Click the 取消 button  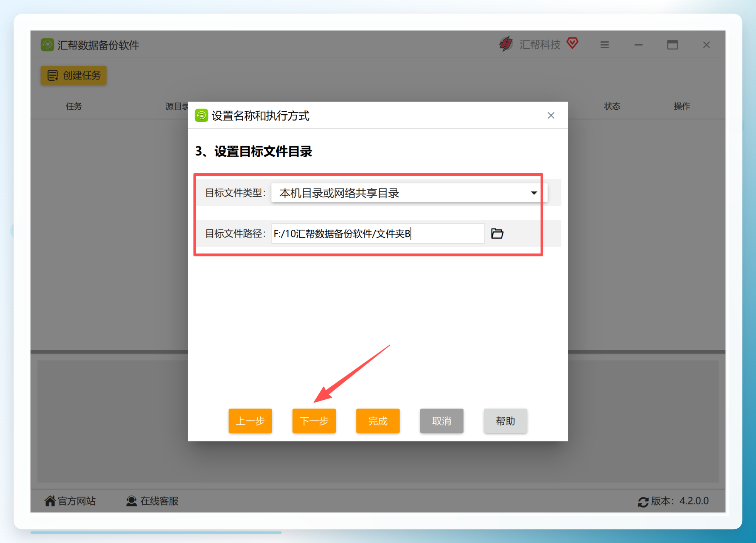pos(441,421)
